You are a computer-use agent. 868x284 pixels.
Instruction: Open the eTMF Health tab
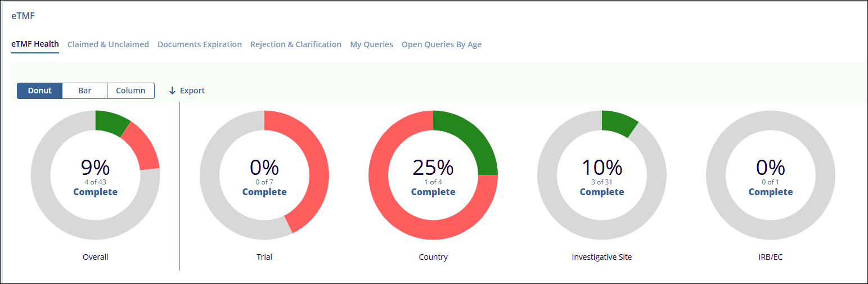click(x=35, y=44)
